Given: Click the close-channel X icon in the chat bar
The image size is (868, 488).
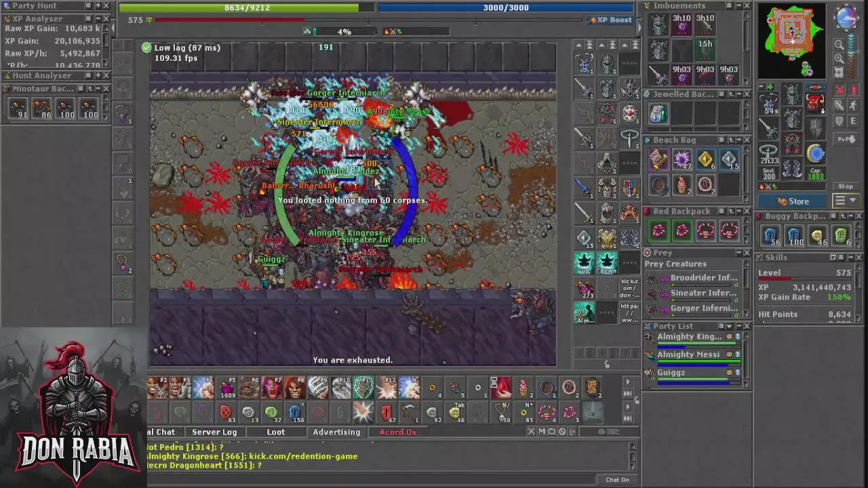Looking at the screenshot, I should click(531, 432).
